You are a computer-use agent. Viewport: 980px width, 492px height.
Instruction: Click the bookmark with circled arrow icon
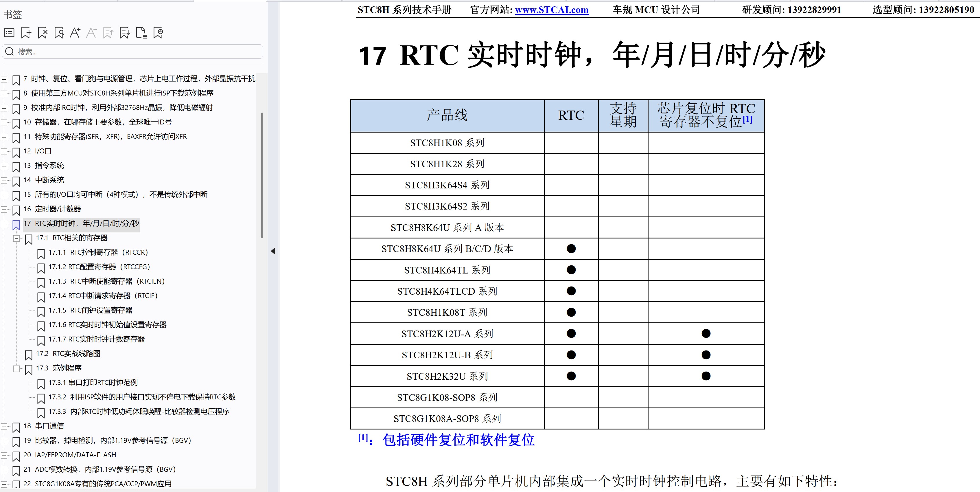158,33
